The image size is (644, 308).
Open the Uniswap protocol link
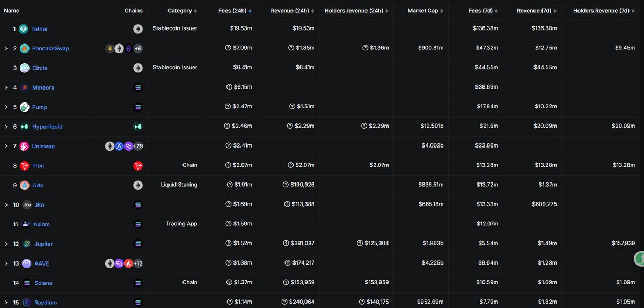click(x=43, y=146)
